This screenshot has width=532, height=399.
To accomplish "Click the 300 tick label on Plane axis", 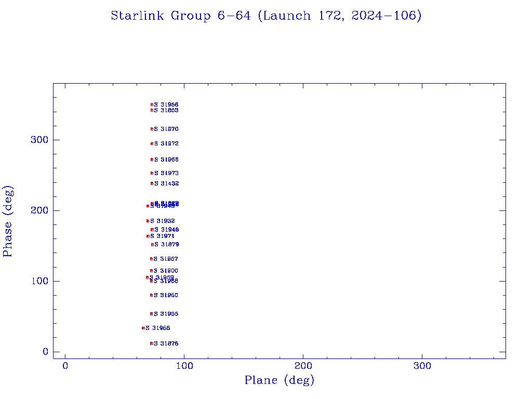I will click(422, 366).
